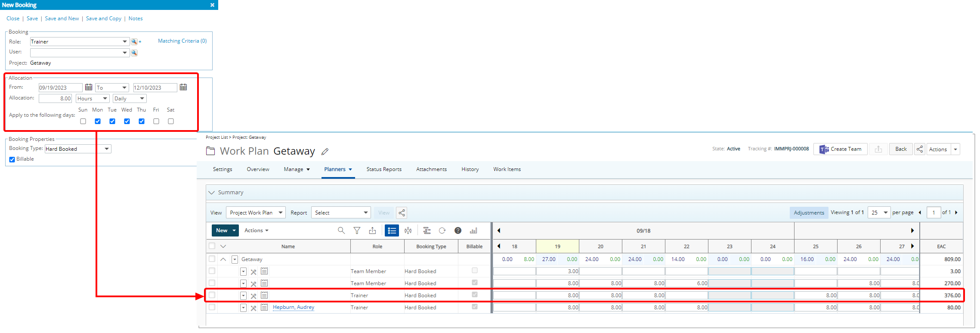
Task: Open the Overview tab
Action: click(x=258, y=169)
